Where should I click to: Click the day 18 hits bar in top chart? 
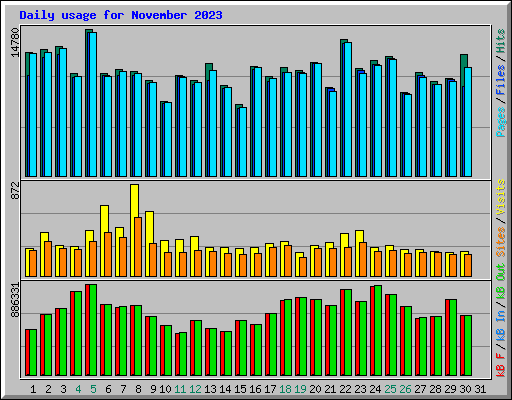(x=282, y=122)
